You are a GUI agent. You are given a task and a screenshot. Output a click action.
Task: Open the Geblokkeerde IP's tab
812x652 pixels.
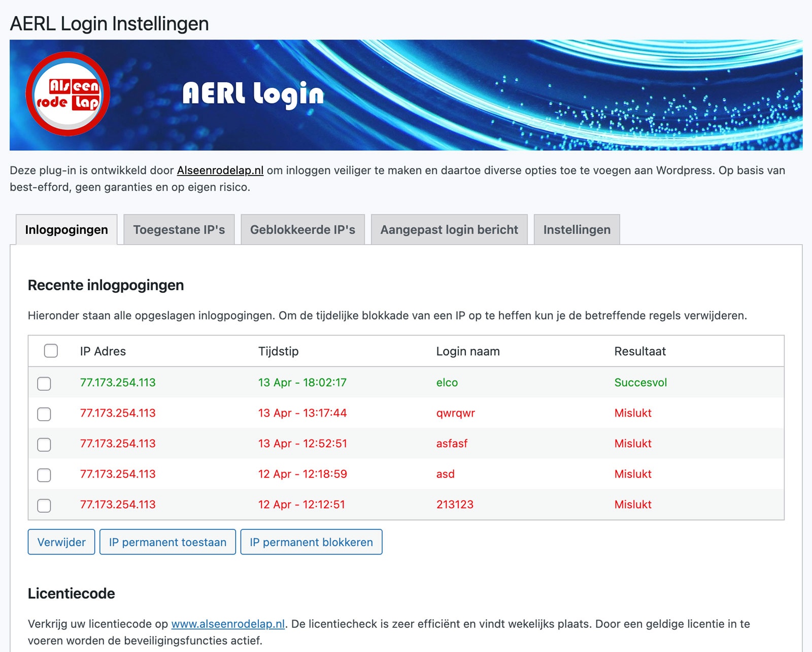coord(302,230)
